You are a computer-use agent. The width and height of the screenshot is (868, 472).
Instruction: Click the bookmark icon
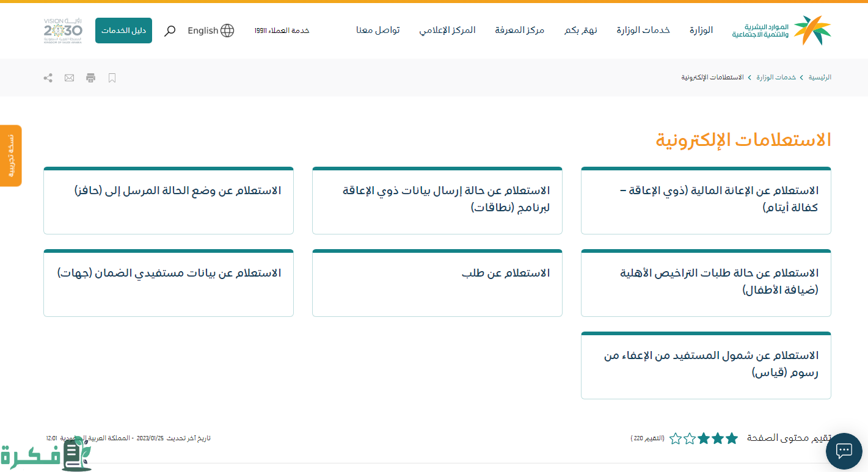(x=112, y=78)
